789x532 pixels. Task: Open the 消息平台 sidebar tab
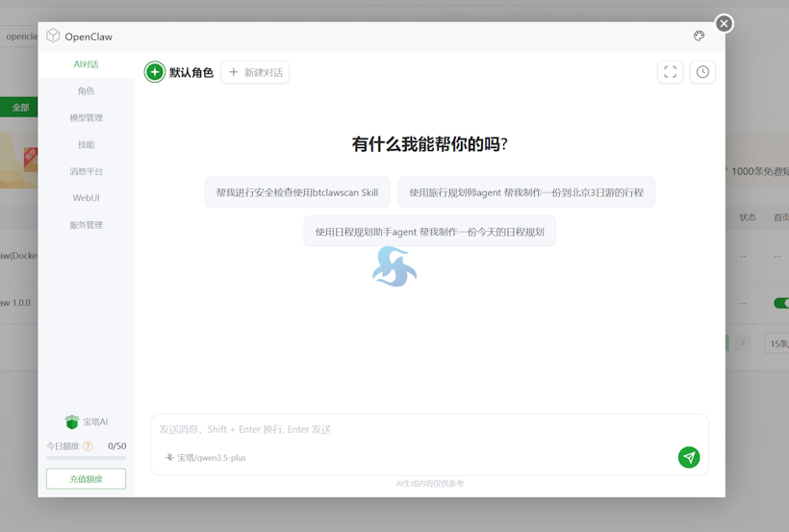[x=86, y=171]
